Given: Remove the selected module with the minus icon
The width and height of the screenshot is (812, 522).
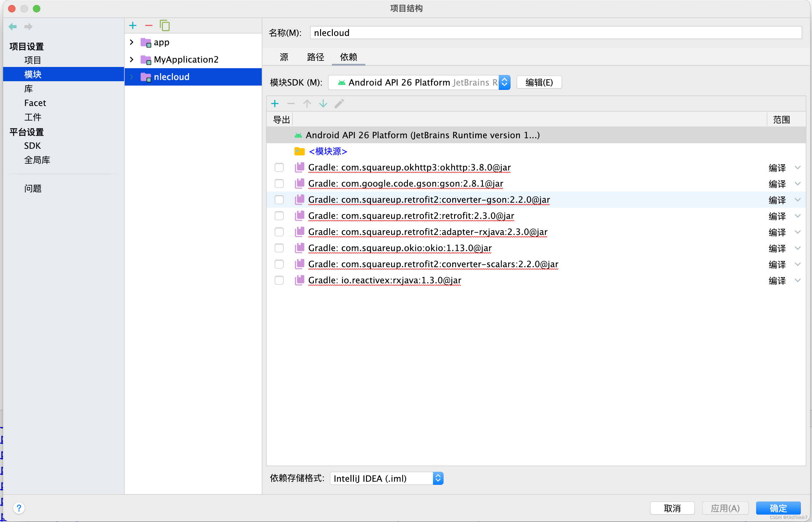Looking at the screenshot, I should point(149,25).
